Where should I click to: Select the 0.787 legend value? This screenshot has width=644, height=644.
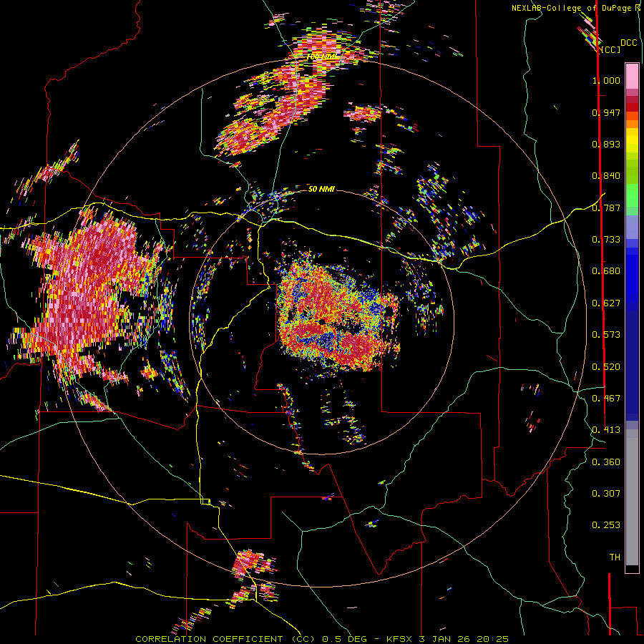click(606, 208)
